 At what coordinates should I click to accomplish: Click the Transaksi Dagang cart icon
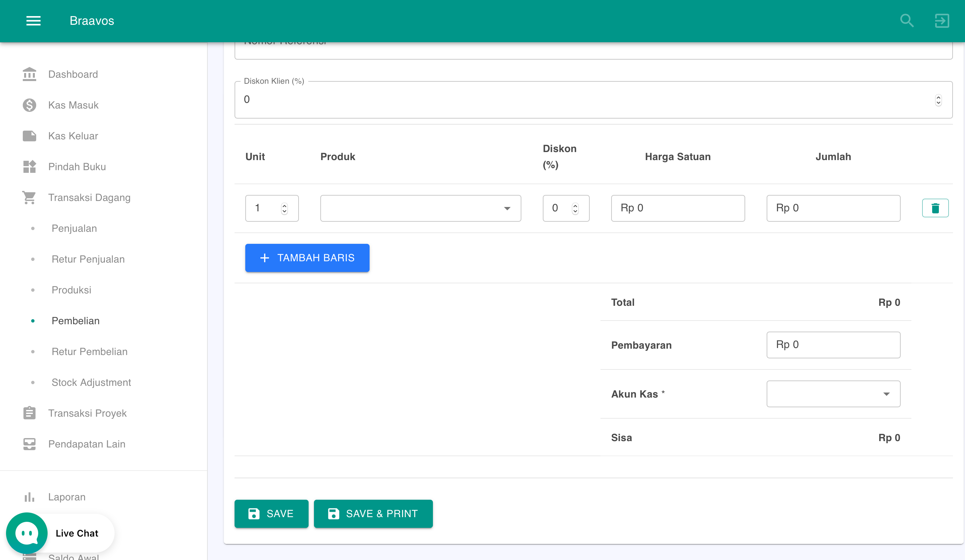(x=29, y=198)
